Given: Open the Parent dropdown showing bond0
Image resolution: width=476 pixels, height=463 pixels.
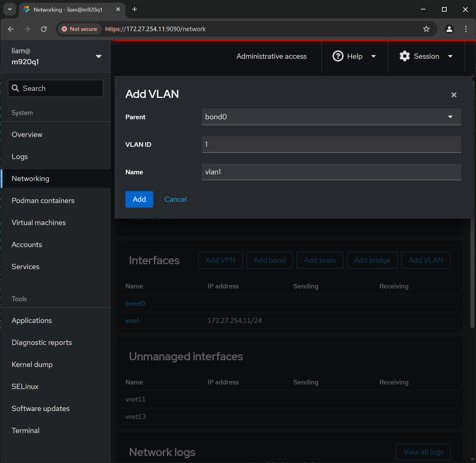Looking at the screenshot, I should pyautogui.click(x=331, y=117).
